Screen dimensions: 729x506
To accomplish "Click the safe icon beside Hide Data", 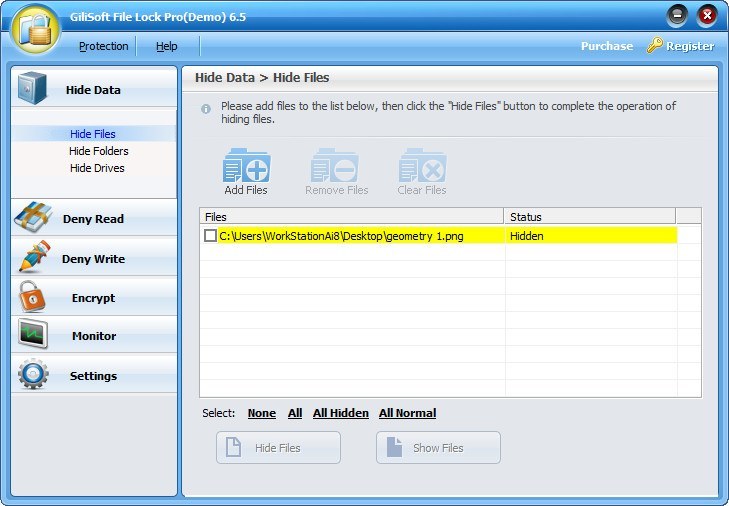I will click(x=32, y=88).
